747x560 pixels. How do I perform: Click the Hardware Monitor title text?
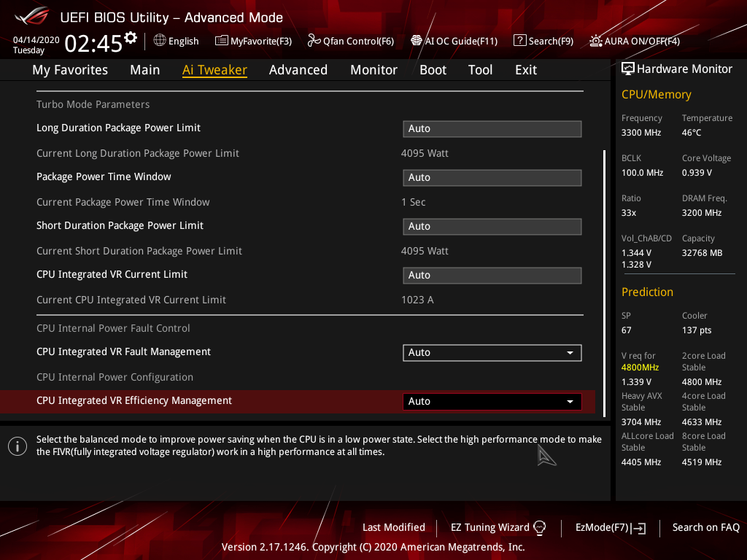tap(684, 69)
